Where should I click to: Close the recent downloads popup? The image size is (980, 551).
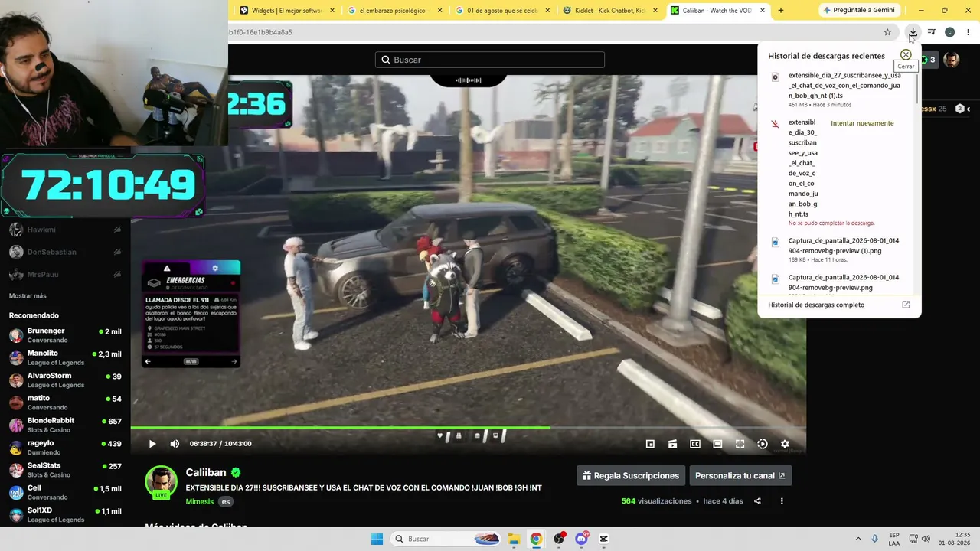click(906, 55)
